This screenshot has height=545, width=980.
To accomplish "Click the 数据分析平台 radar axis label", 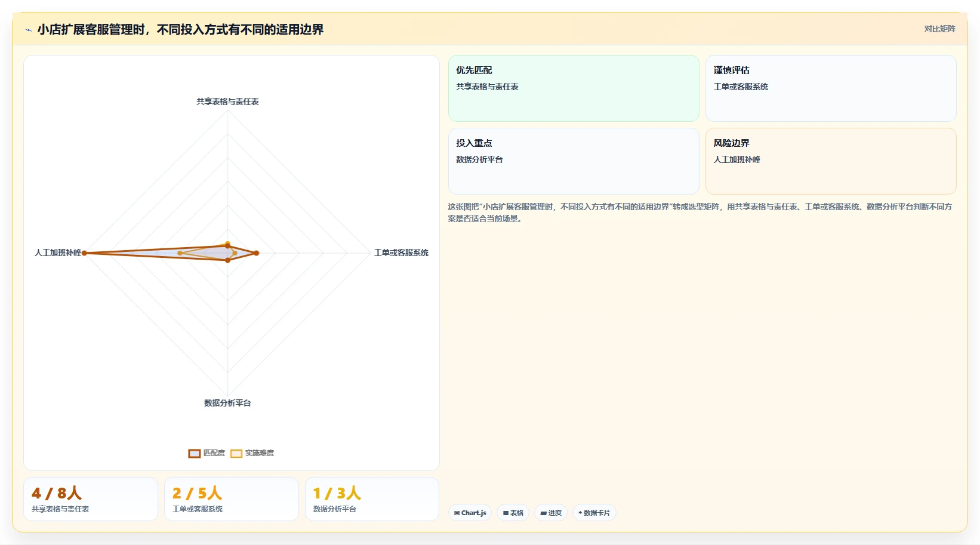I will point(227,403).
